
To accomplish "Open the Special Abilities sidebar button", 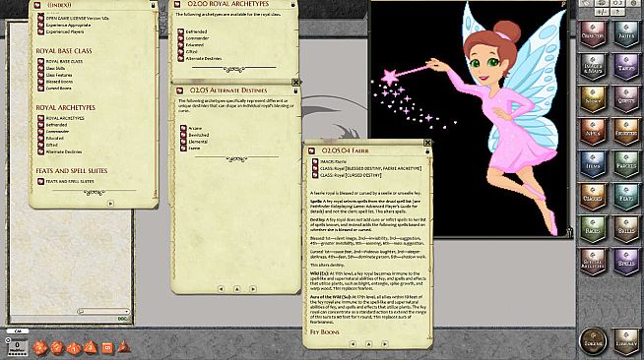I will coord(593,262).
